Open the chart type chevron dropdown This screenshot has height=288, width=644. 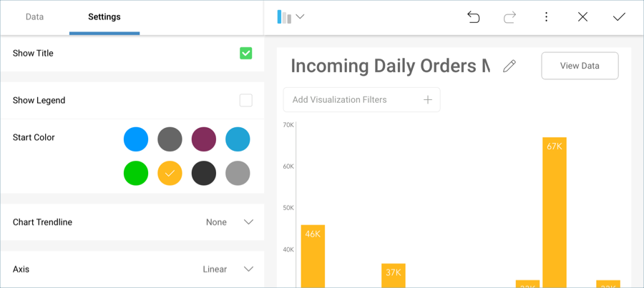click(301, 17)
